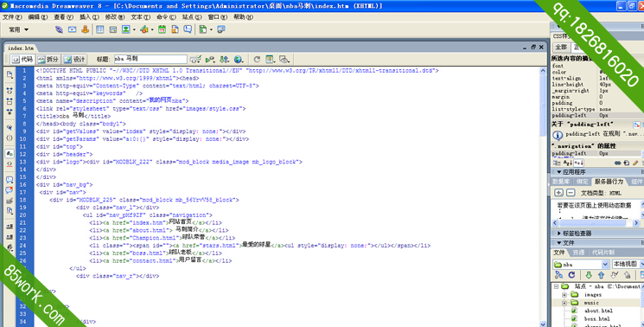644x327 pixels.
Task: Expand the images folder
Action: (x=564, y=295)
